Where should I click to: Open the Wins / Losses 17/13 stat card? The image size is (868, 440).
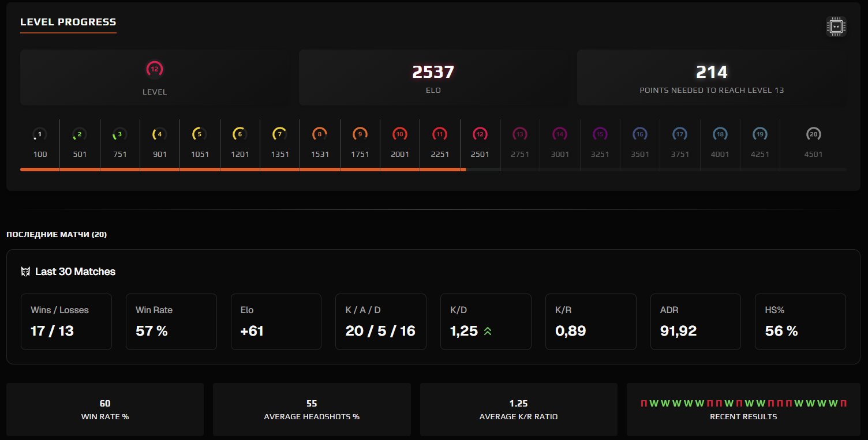pyautogui.click(x=66, y=321)
